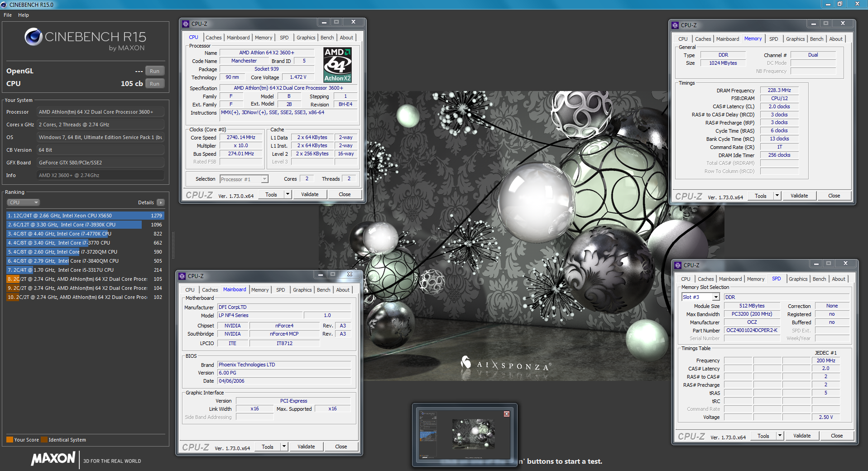Expand Tools arrow in Memory window

click(777, 196)
